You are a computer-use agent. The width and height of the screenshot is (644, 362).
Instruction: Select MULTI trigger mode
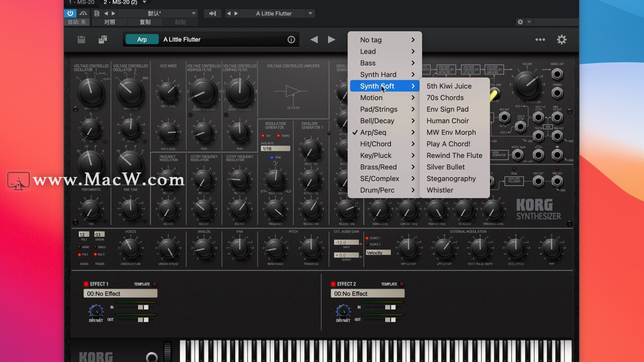point(96,254)
